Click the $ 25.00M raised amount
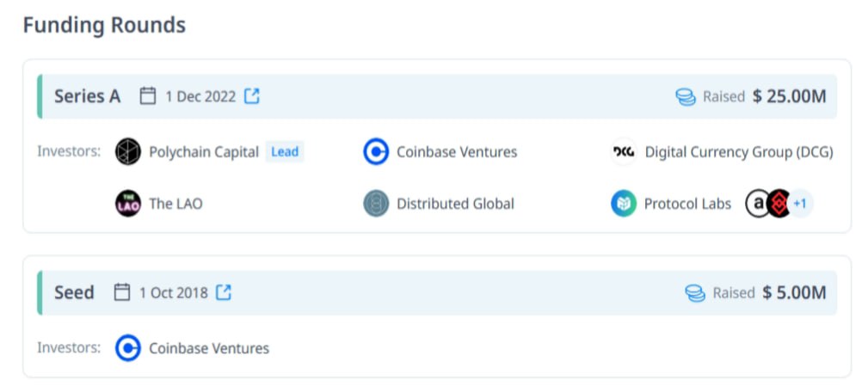The height and width of the screenshot is (392, 868). click(x=790, y=97)
